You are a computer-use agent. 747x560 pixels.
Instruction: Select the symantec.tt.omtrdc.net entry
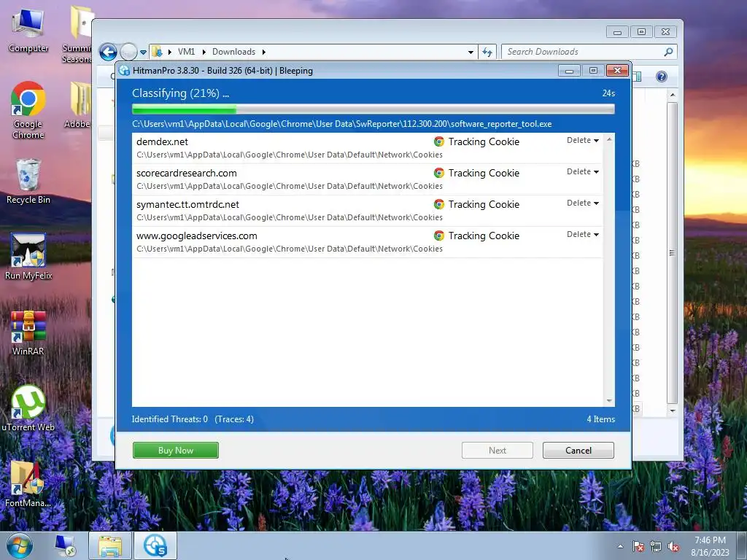coord(368,211)
